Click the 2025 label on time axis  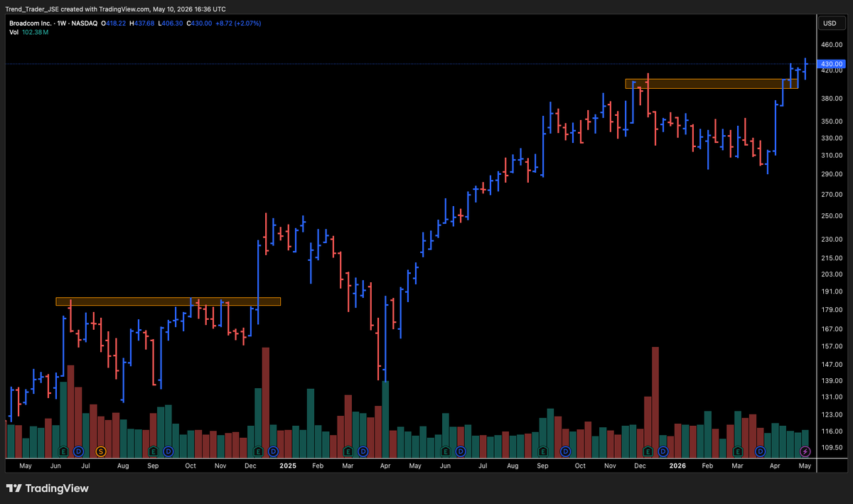(287, 466)
